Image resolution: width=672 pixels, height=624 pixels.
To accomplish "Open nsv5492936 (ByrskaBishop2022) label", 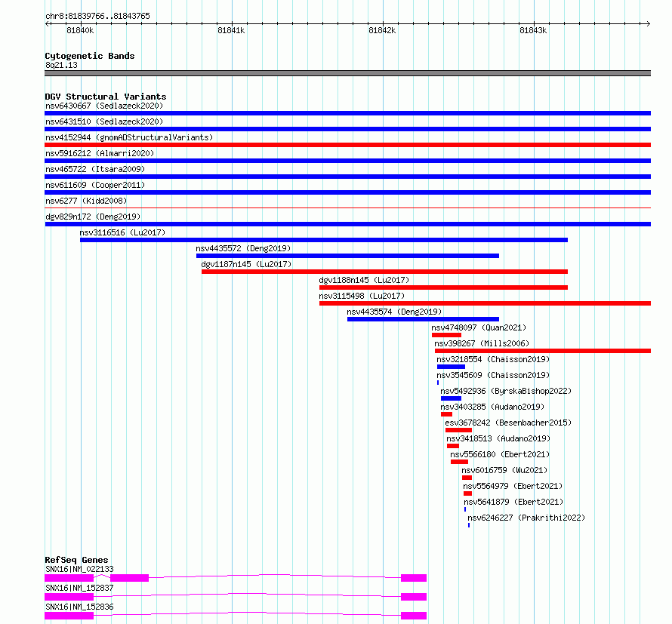I will [506, 391].
